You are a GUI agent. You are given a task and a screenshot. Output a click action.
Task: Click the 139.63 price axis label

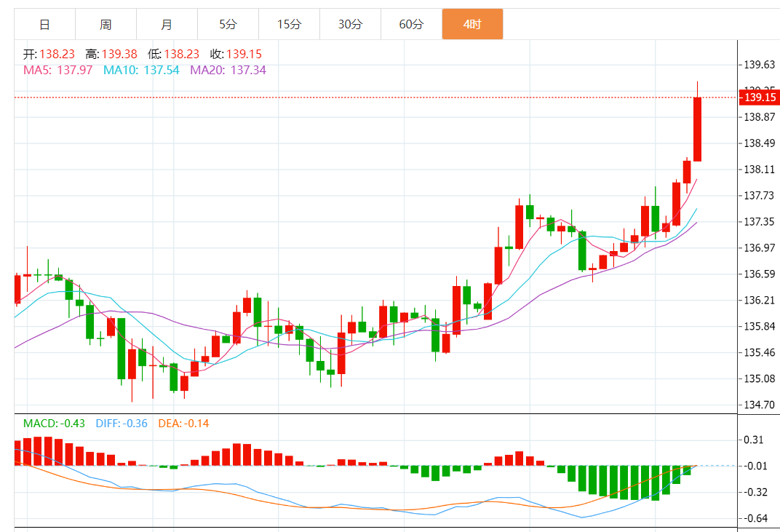click(x=759, y=65)
